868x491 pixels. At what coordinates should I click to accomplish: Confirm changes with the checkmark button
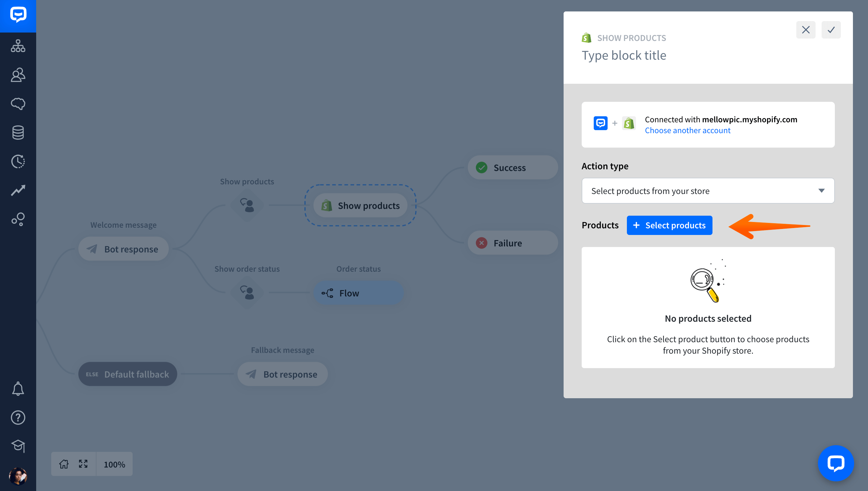pos(831,30)
